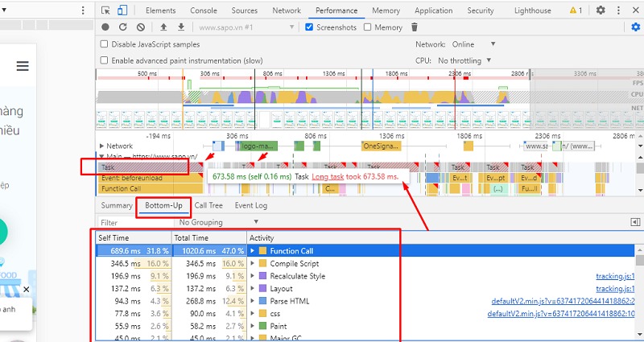Open the DevTools Network tab

coord(287,10)
